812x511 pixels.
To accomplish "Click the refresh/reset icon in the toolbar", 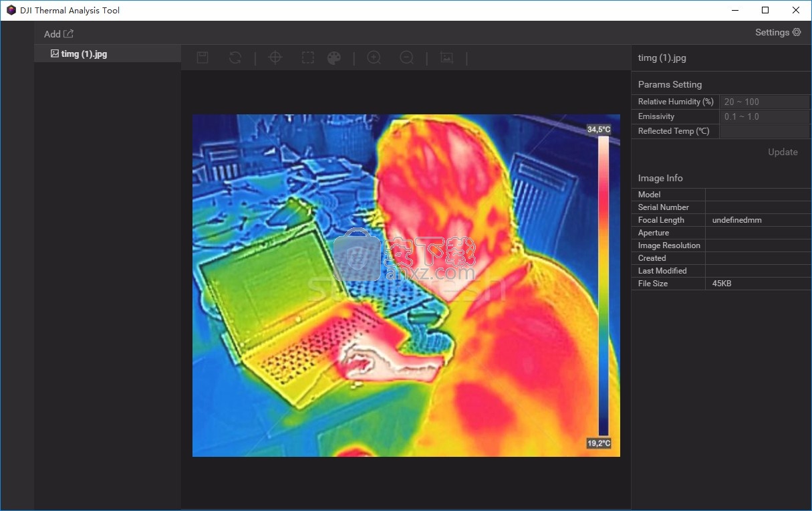I will click(x=235, y=58).
